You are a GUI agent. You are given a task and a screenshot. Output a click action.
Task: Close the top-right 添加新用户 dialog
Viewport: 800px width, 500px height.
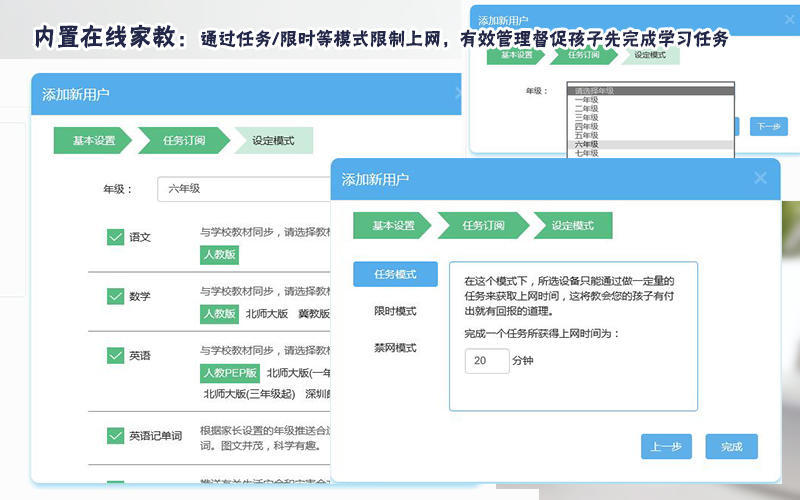[x=790, y=20]
